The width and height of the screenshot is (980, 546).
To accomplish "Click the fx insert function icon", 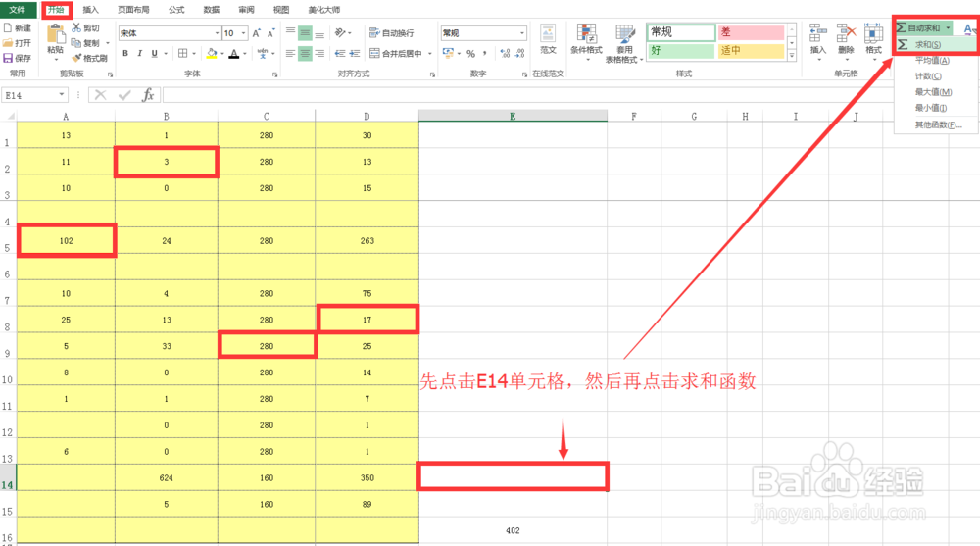I will (x=148, y=95).
